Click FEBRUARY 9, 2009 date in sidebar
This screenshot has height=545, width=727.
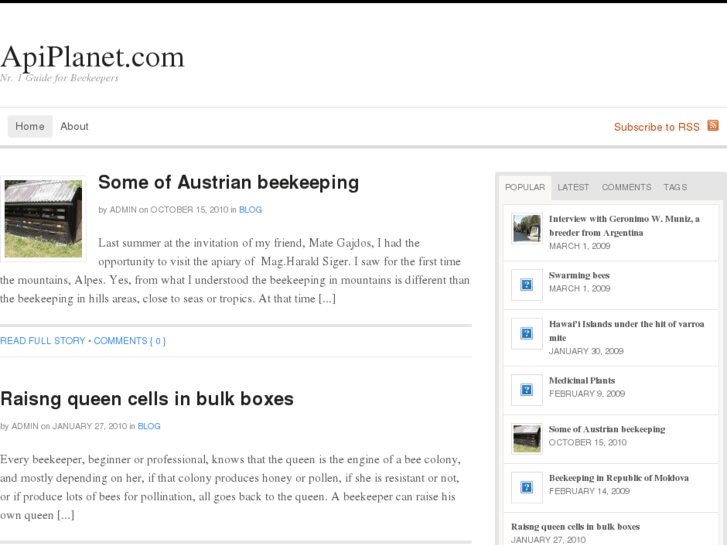click(x=587, y=394)
